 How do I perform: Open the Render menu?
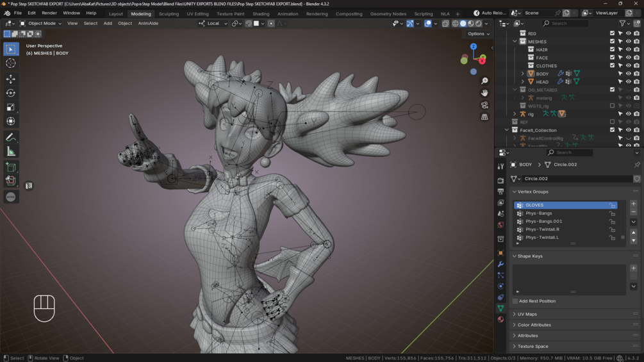tap(49, 13)
